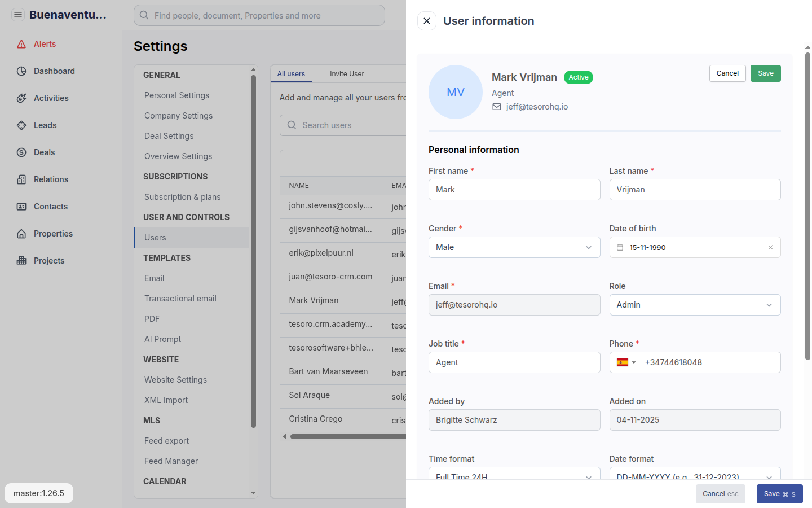Click the Active status badge
This screenshot has height=508, width=812.
(579, 77)
